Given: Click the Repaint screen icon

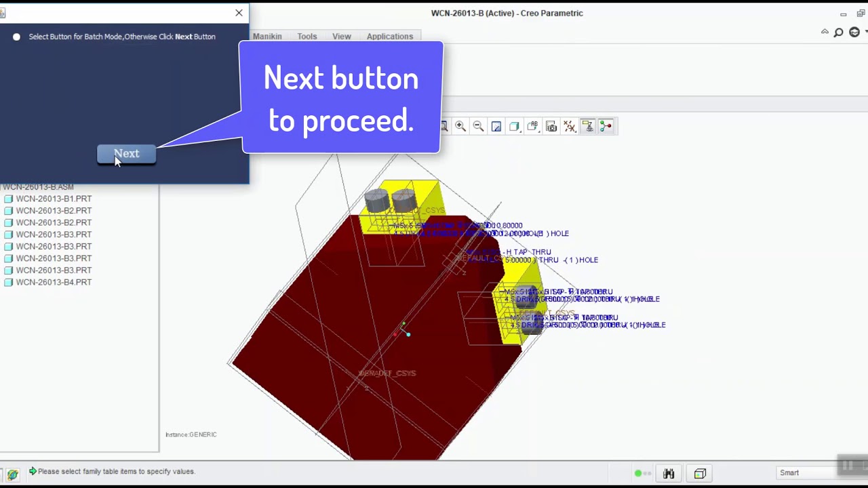Looking at the screenshot, I should [x=496, y=126].
